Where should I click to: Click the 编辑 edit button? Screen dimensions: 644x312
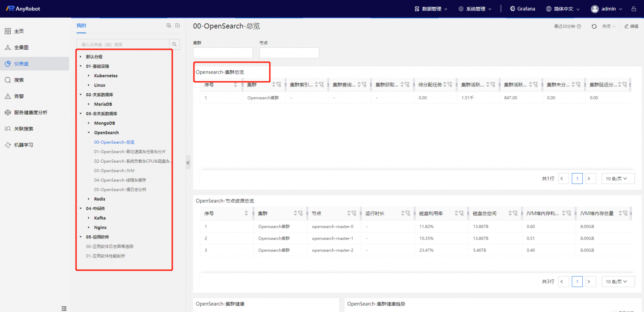(x=632, y=26)
